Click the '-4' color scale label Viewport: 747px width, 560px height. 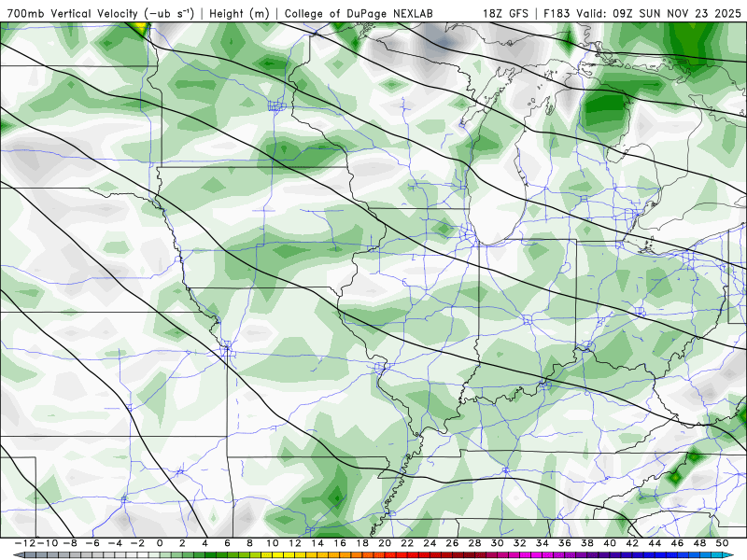click(115, 543)
